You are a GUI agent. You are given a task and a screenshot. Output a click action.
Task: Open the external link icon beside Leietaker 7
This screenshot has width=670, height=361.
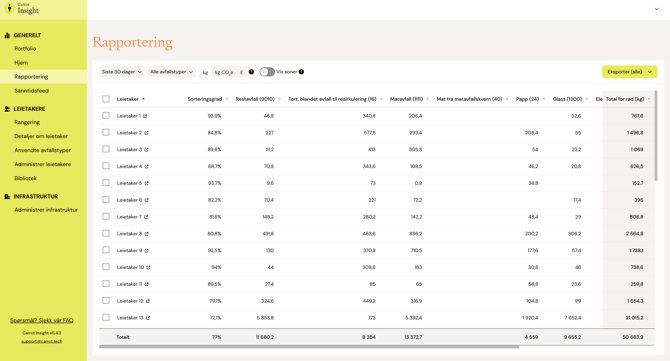point(146,217)
